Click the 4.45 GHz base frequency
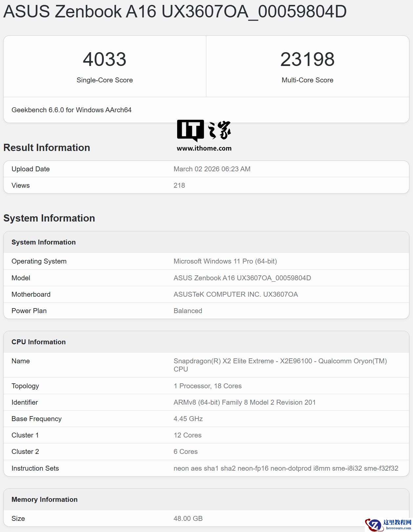 pyautogui.click(x=188, y=419)
